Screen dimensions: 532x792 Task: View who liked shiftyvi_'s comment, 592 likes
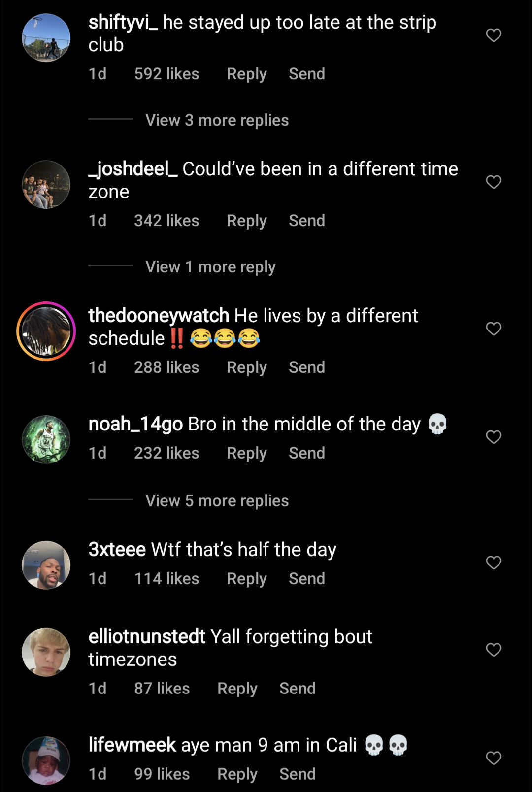[x=166, y=74]
